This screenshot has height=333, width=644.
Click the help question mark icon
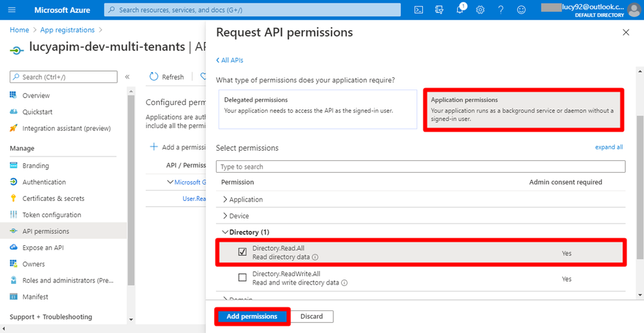[x=501, y=10]
